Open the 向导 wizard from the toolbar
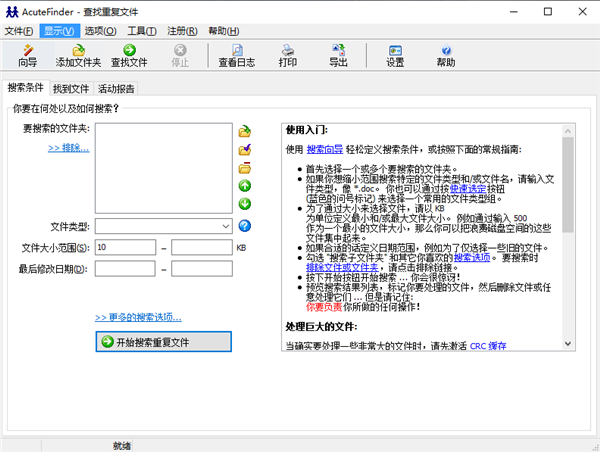The width and height of the screenshot is (600, 452). pyautogui.click(x=27, y=54)
